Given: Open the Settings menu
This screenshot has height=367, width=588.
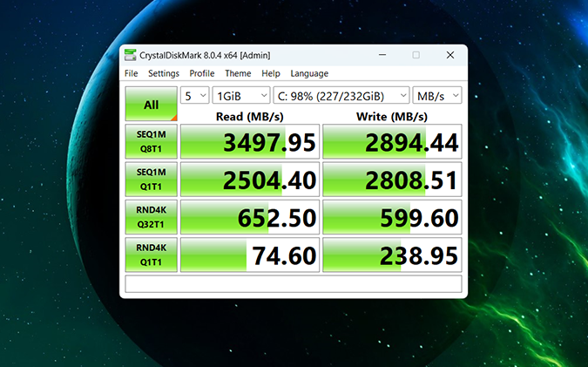Looking at the screenshot, I should coord(164,73).
